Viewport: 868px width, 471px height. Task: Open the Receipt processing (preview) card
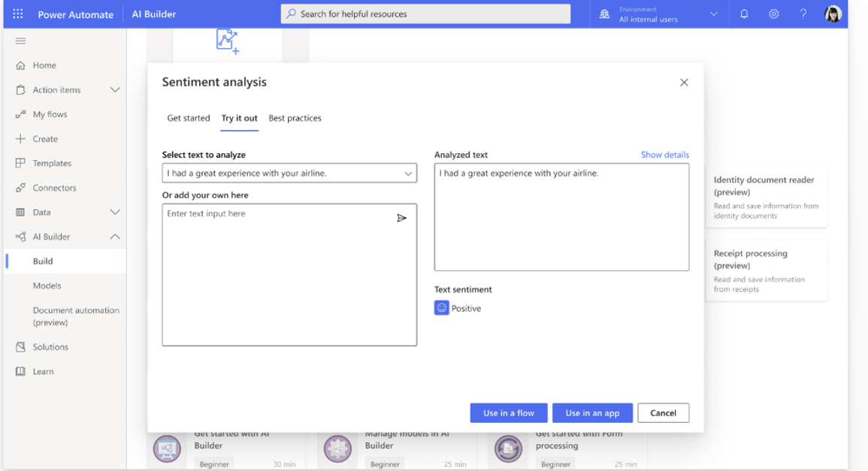767,270
